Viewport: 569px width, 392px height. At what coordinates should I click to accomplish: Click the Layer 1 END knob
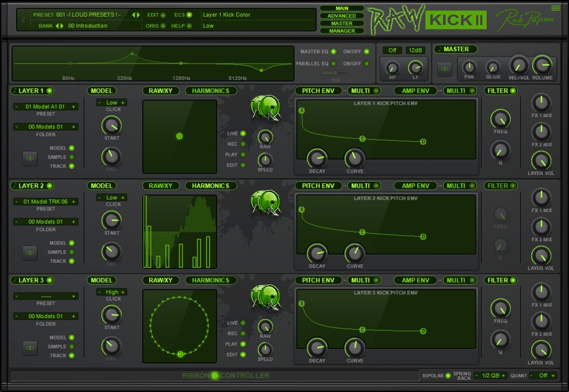pos(111,156)
